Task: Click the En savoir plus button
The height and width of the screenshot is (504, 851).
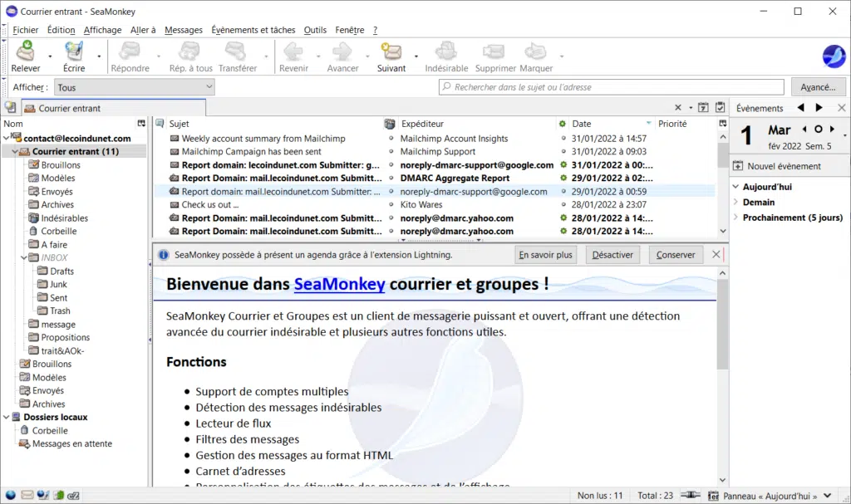Action: (545, 254)
